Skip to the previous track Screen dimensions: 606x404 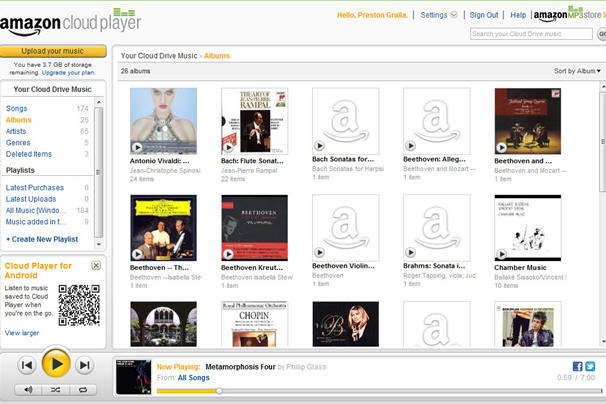pos(27,365)
